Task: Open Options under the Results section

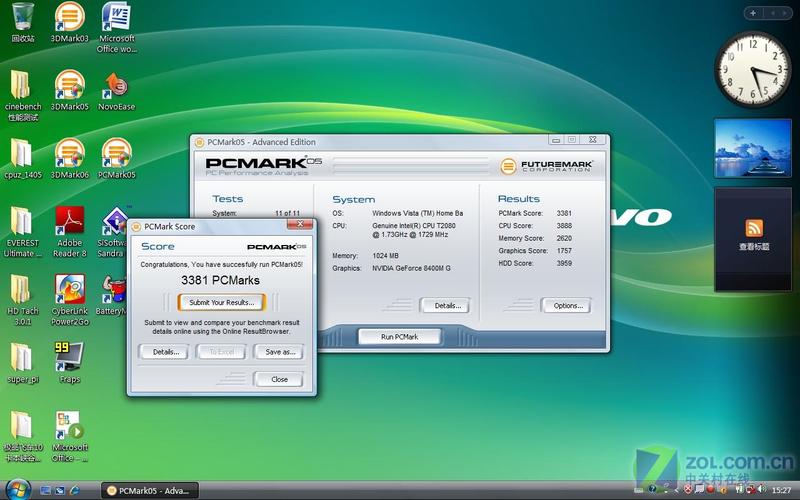Action: (x=568, y=306)
